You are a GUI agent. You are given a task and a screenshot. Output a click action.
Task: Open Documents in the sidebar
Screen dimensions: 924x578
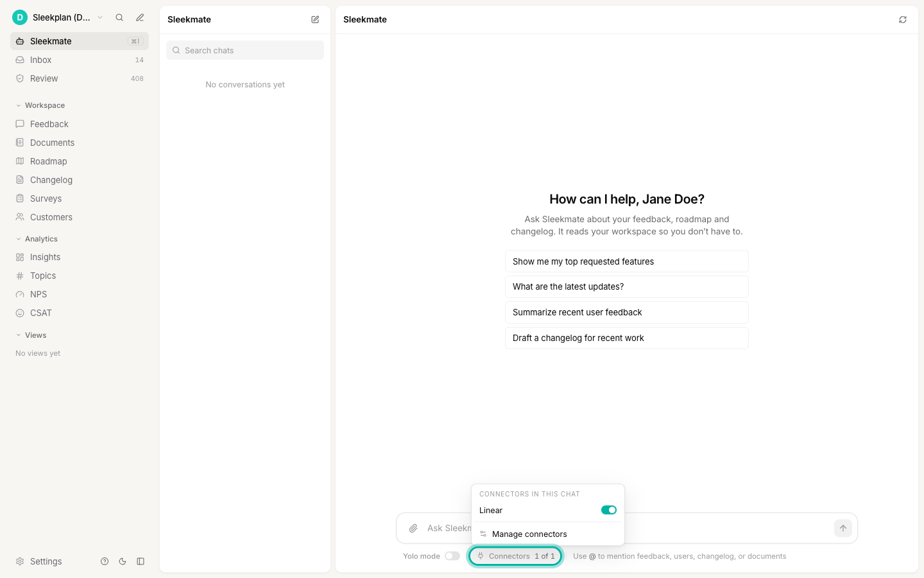(80, 143)
